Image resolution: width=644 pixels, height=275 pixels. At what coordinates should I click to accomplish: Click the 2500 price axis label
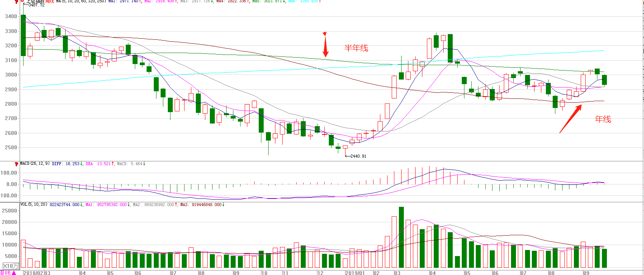tap(11, 148)
